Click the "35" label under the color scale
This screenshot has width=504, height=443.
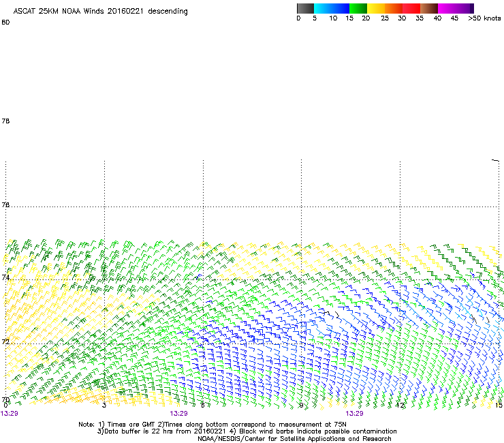coord(420,18)
